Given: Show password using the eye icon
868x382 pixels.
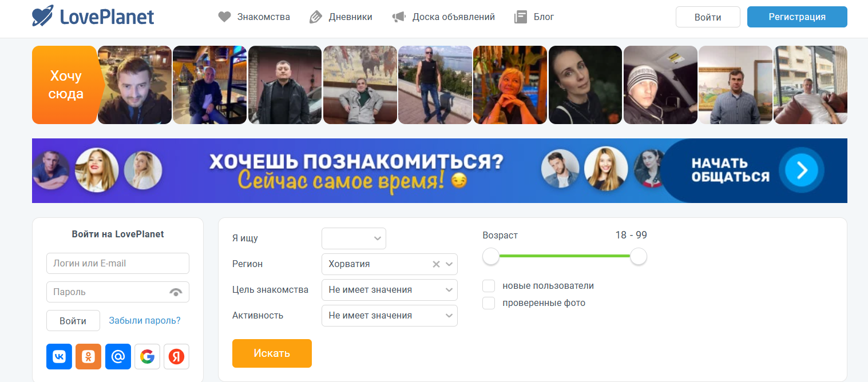Looking at the screenshot, I should point(176,292).
